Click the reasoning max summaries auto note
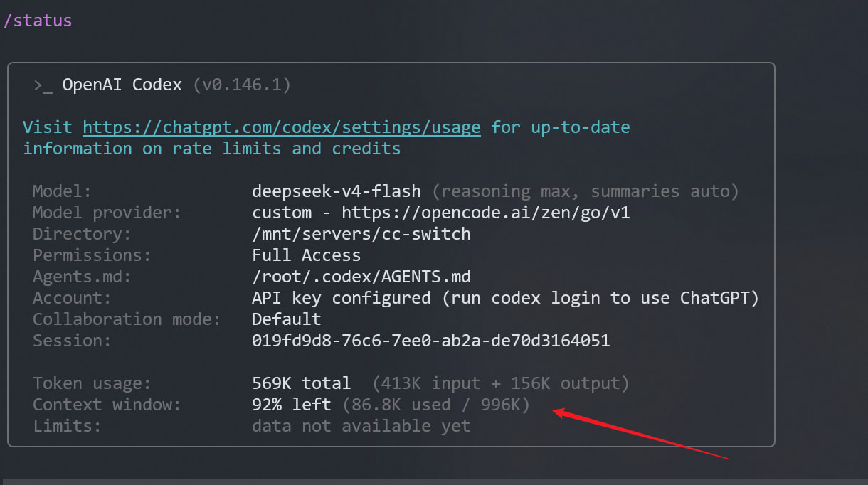This screenshot has height=485, width=868. [x=586, y=191]
